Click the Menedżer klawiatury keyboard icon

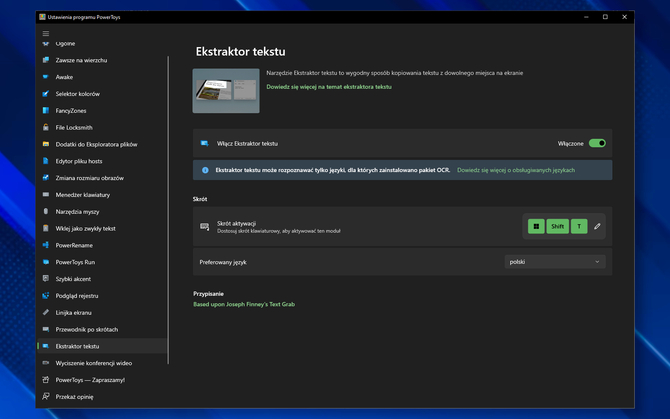click(x=46, y=195)
